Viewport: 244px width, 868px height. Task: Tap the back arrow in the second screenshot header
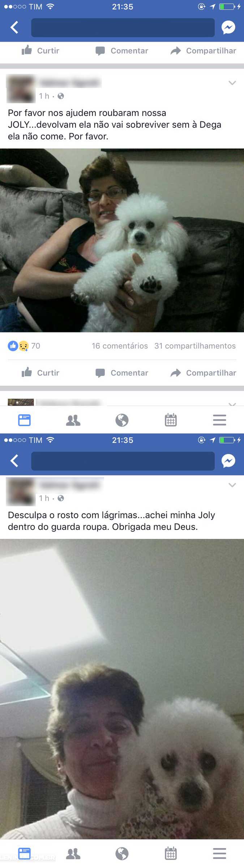coord(14,461)
